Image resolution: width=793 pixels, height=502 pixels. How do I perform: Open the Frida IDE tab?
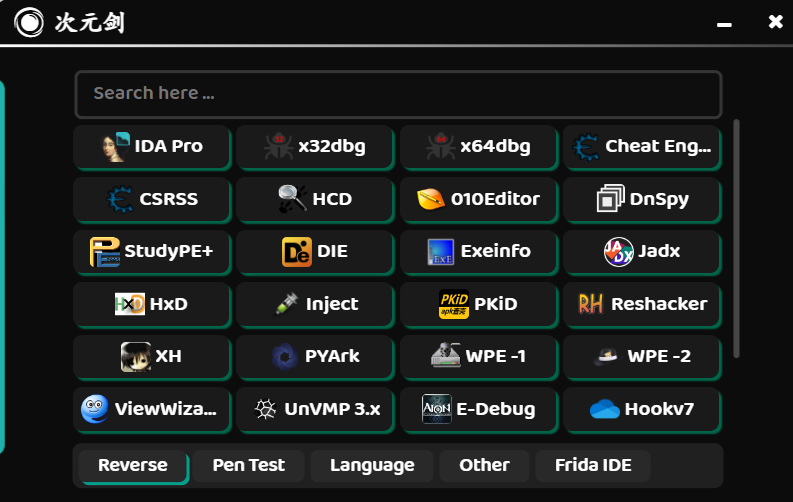click(x=593, y=466)
